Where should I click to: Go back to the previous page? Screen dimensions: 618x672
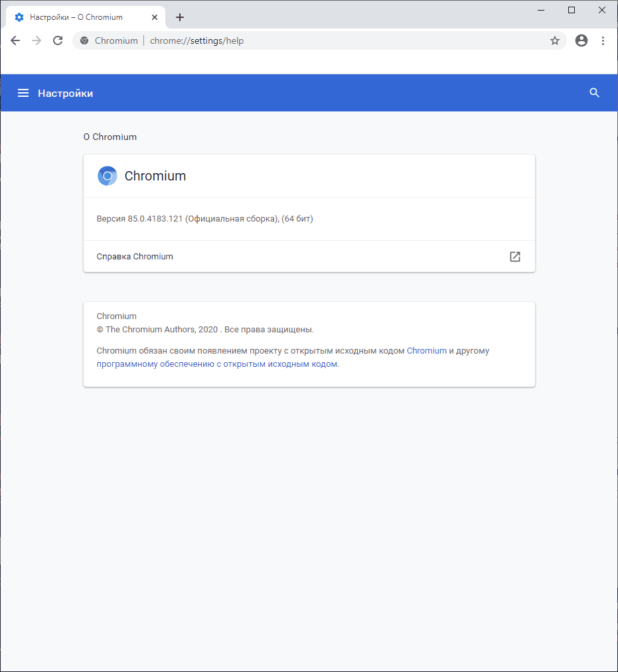15,40
